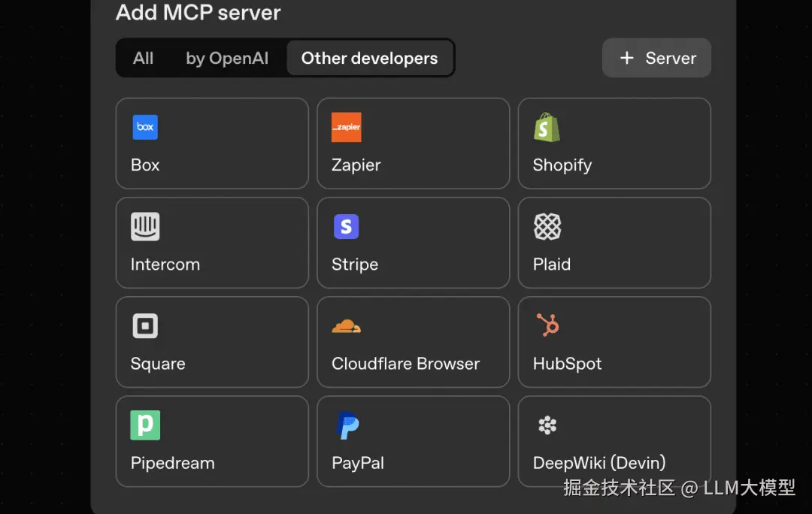Click the green Shopify bag icon
Viewport: 812px width, 514px height.
tap(547, 127)
